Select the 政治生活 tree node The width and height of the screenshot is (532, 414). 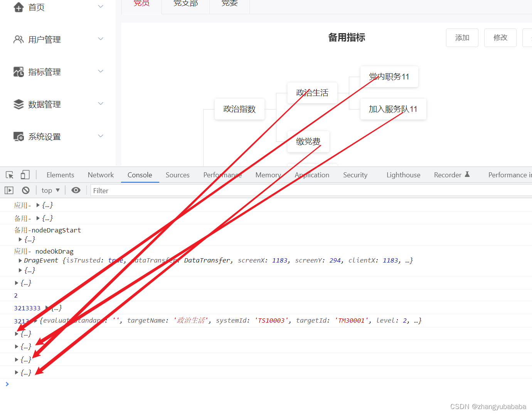tap(312, 93)
